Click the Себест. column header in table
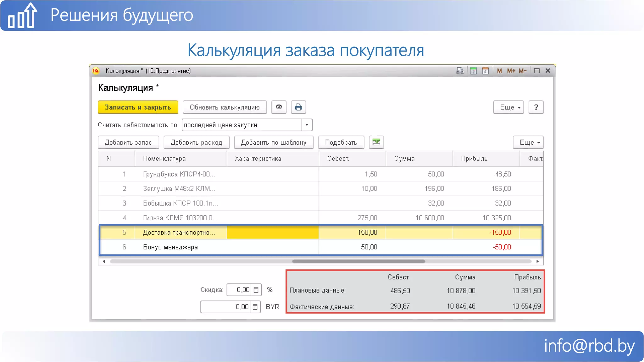This screenshot has width=644, height=362. pos(352,159)
